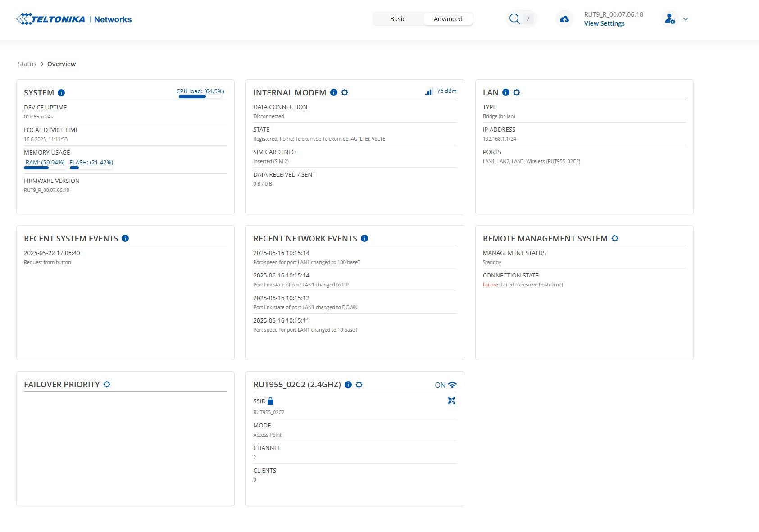Click the REMOTE MANAGEMENT SYSTEM heading
759x532 pixels.
tap(545, 238)
